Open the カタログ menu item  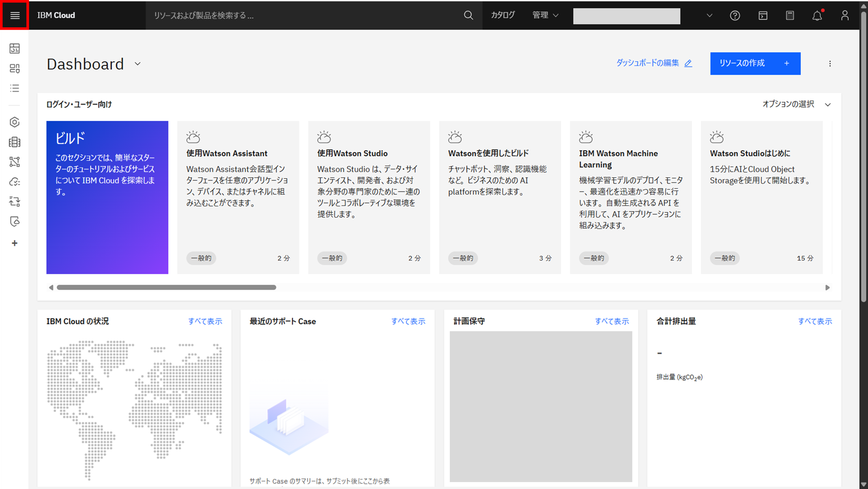pyautogui.click(x=503, y=16)
